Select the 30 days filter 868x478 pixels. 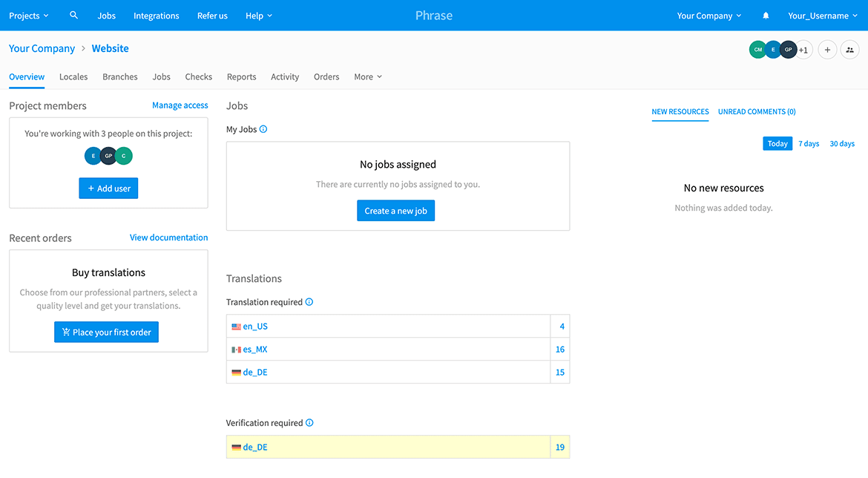pos(842,143)
